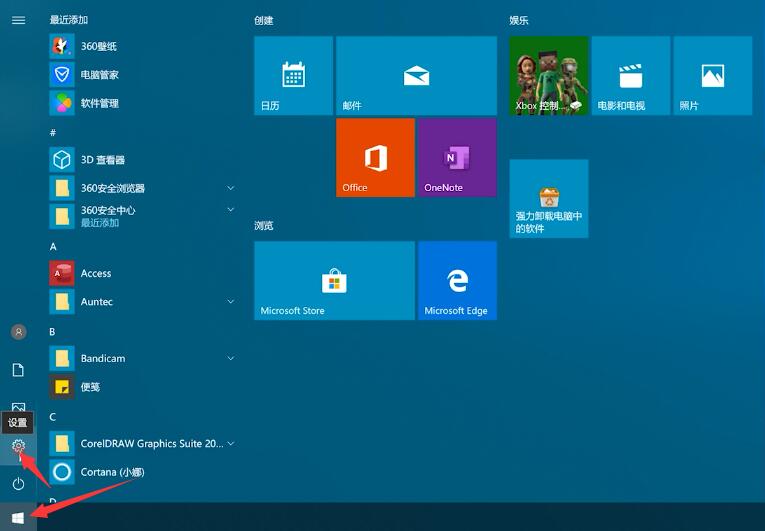The width and height of the screenshot is (765, 531).
Task: Open 强力卸载电脑中的软件 tile
Action: [549, 199]
